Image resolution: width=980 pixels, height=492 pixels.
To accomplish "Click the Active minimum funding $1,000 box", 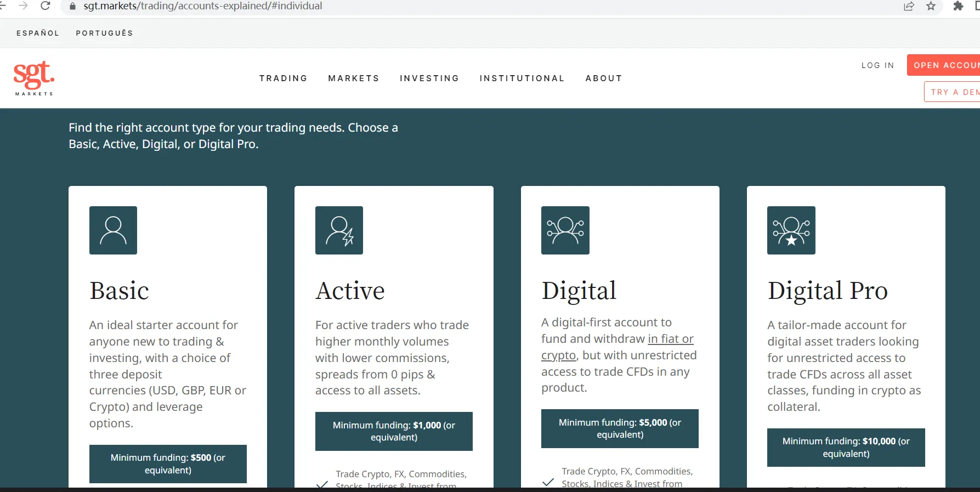I will point(394,431).
